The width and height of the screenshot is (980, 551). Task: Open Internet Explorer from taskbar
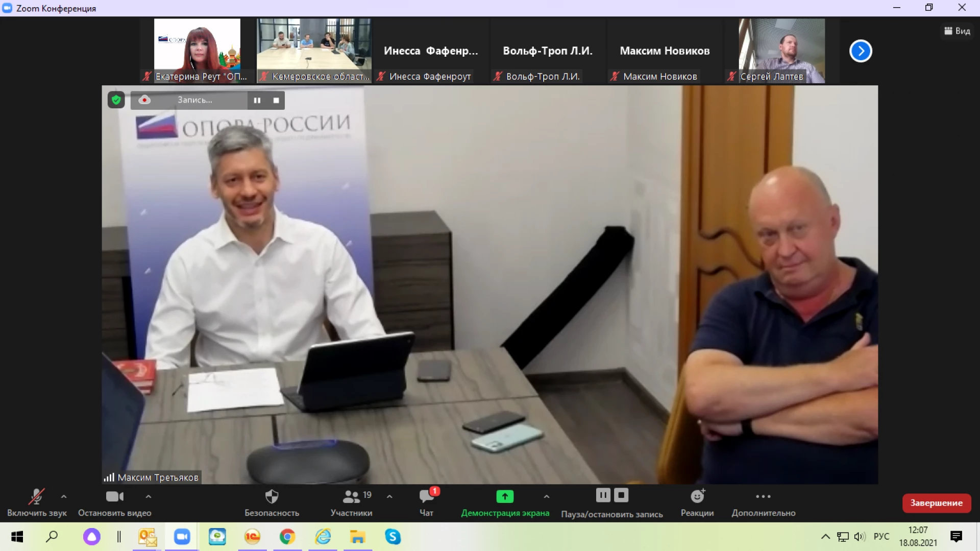pyautogui.click(x=323, y=537)
